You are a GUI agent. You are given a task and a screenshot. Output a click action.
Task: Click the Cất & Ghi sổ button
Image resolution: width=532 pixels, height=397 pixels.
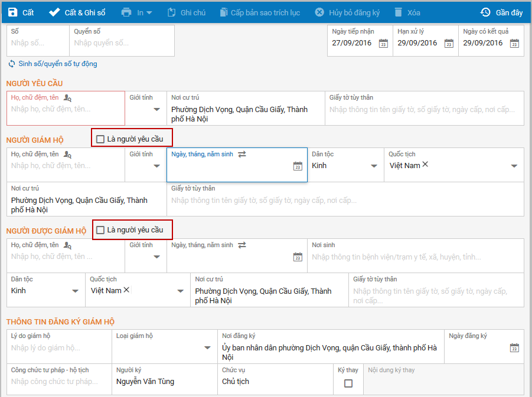coord(77,12)
